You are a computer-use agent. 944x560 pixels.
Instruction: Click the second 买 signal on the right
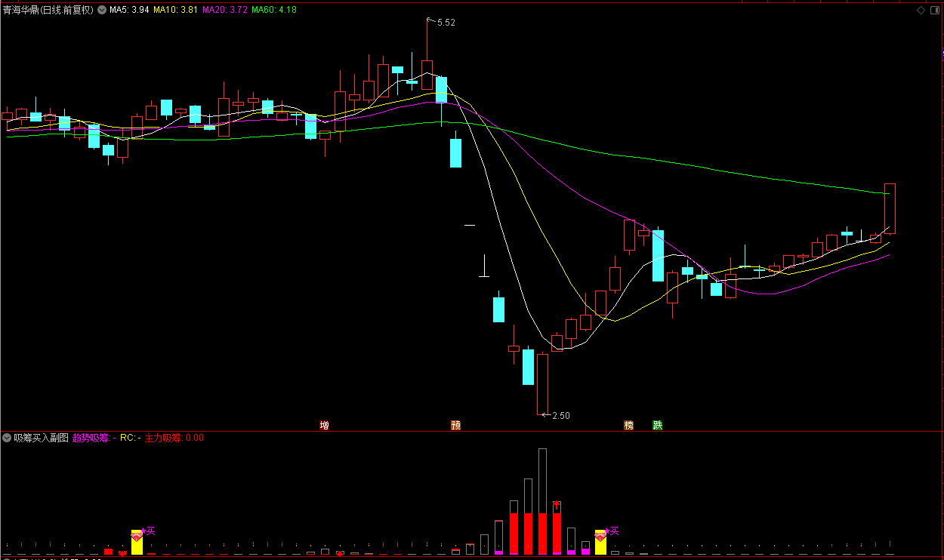click(614, 531)
